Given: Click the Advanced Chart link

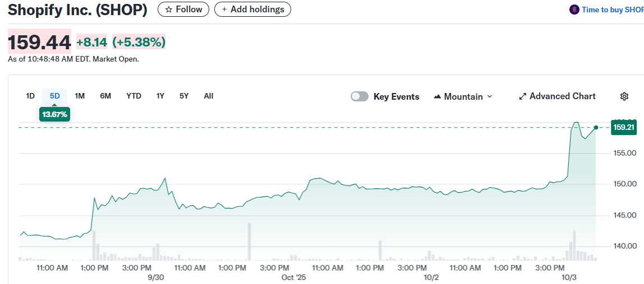Looking at the screenshot, I should coord(562,96).
